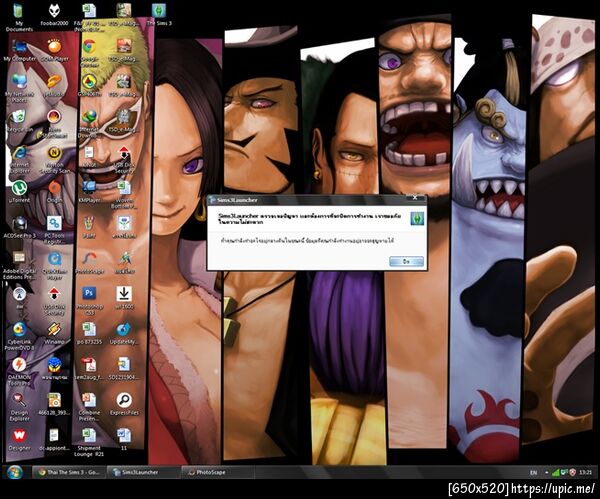Open the dc-appoint... text file
The image size is (600, 499).
(x=54, y=439)
